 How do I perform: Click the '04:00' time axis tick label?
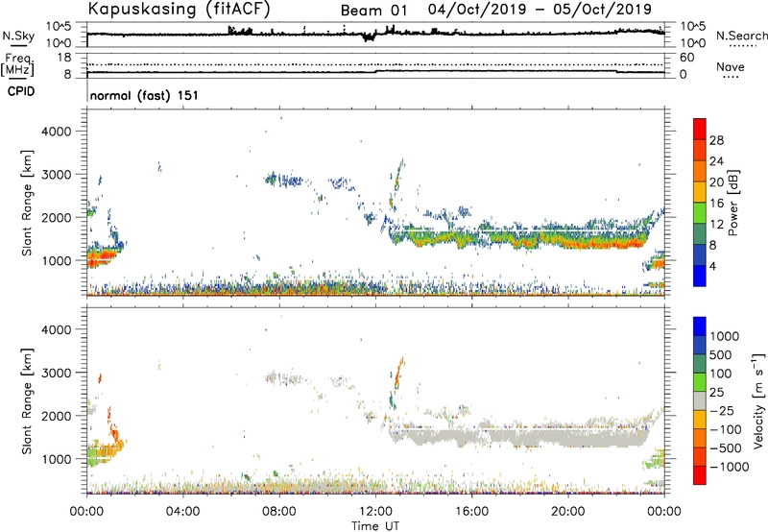(x=182, y=512)
